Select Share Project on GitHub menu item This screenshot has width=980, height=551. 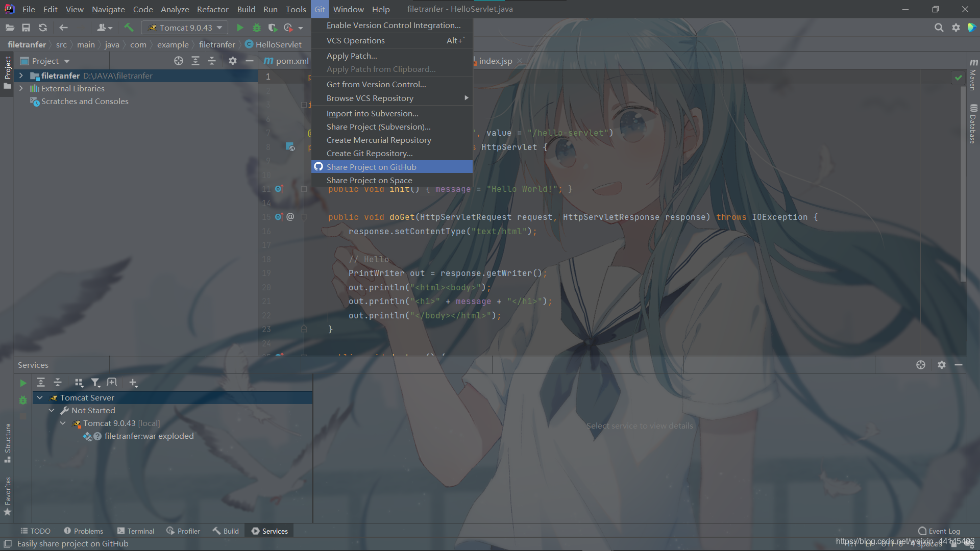(x=371, y=167)
